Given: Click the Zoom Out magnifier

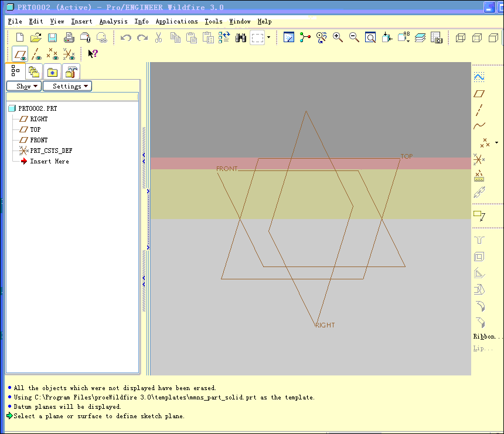Looking at the screenshot, I should (354, 37).
